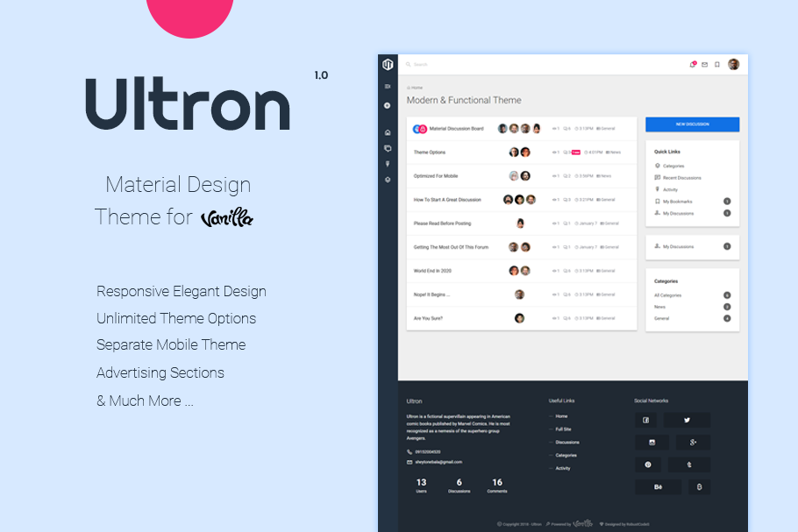Click the Ultron logo in the sidebar
798x532 pixels.
click(388, 64)
